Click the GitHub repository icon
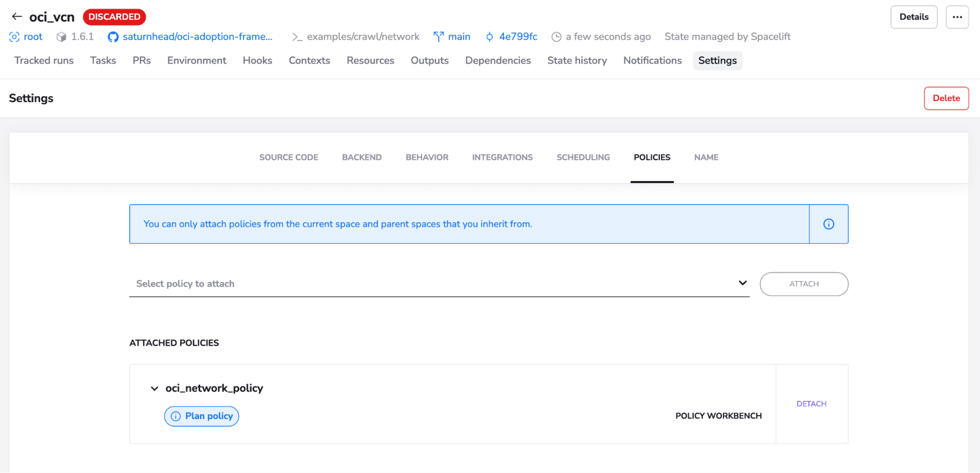980x473 pixels. 113,37
